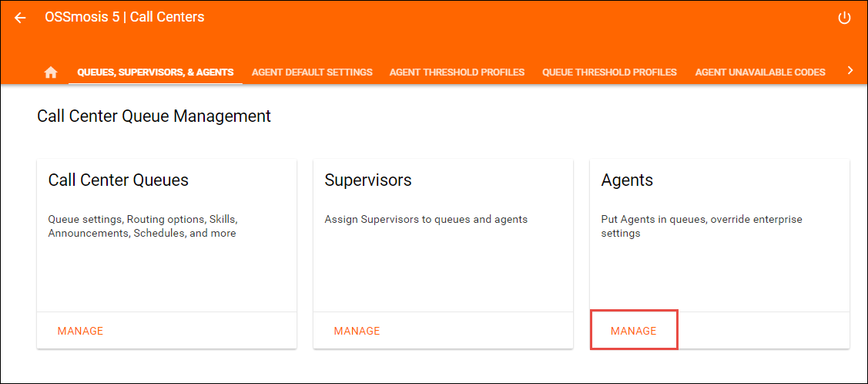Click the queue settings description text
This screenshot has width=868, height=384.
pyautogui.click(x=142, y=226)
